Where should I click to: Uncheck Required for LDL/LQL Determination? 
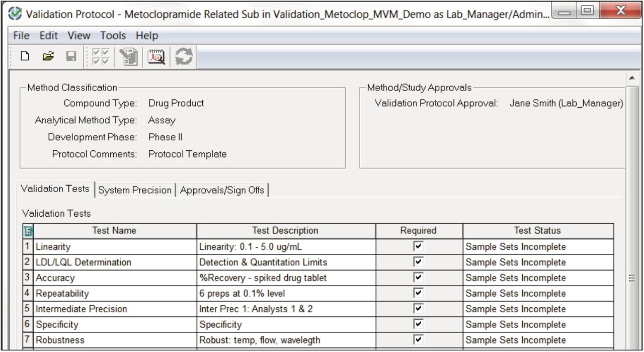pyautogui.click(x=418, y=262)
